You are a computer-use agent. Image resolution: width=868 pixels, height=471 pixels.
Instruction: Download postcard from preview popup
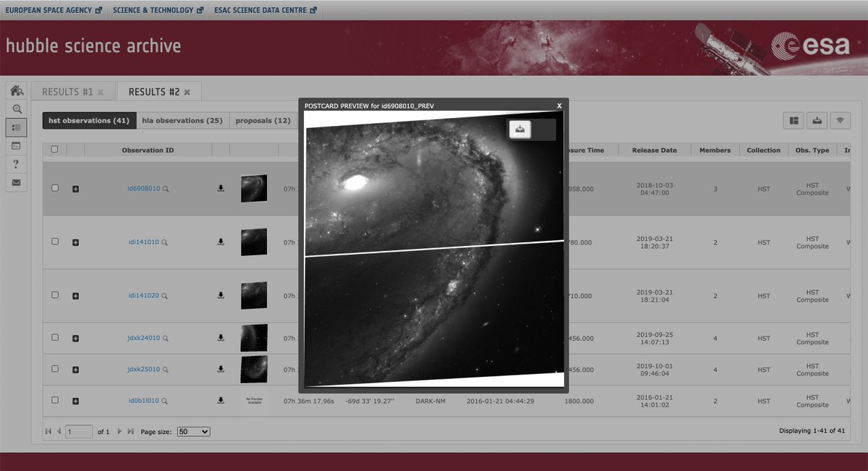(x=520, y=130)
